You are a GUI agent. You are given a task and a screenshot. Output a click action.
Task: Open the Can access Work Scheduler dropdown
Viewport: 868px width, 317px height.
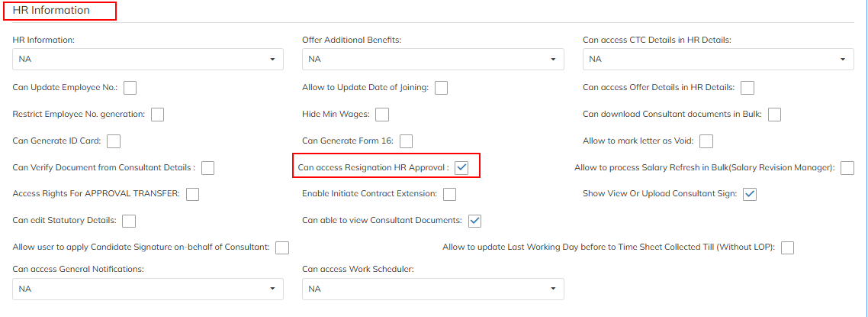[432, 290]
